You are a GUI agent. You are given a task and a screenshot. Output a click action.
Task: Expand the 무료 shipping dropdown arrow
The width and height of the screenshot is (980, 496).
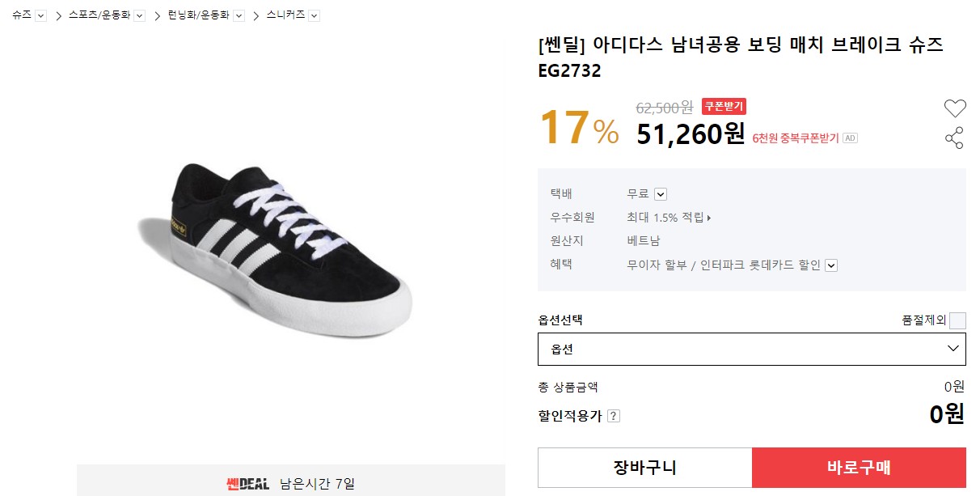pyautogui.click(x=660, y=194)
